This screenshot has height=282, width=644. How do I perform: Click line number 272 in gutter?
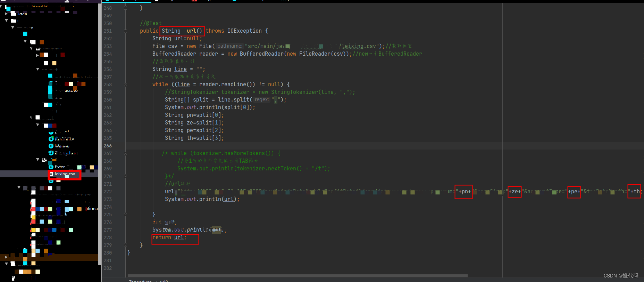coord(108,192)
